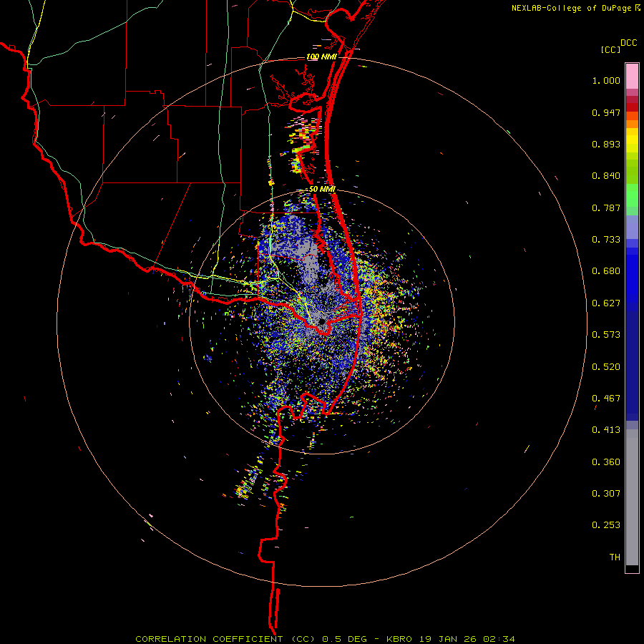Viewport: 644px width, 644px height.
Task: Click the 19 JAN 26 date text
Action: [x=448, y=639]
